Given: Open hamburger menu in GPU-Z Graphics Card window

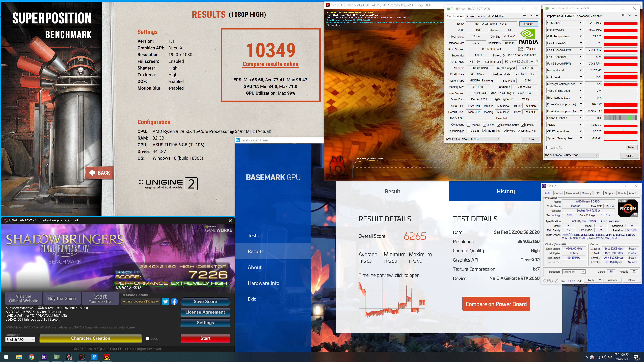Looking at the screenshot, I should 537,15.
